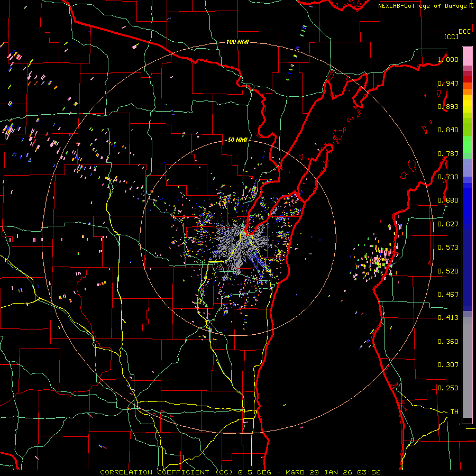Click the "TH" threshold label on the scale

coord(454,412)
